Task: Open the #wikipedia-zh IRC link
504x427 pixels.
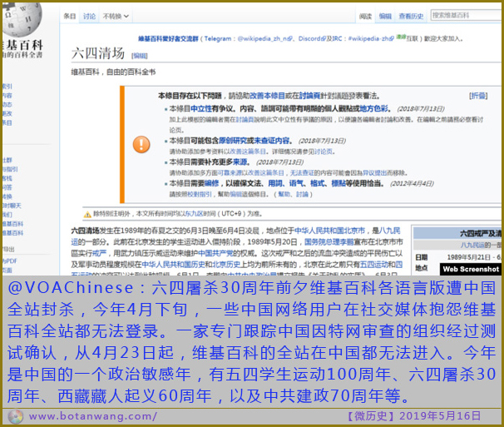Action: click(x=371, y=38)
